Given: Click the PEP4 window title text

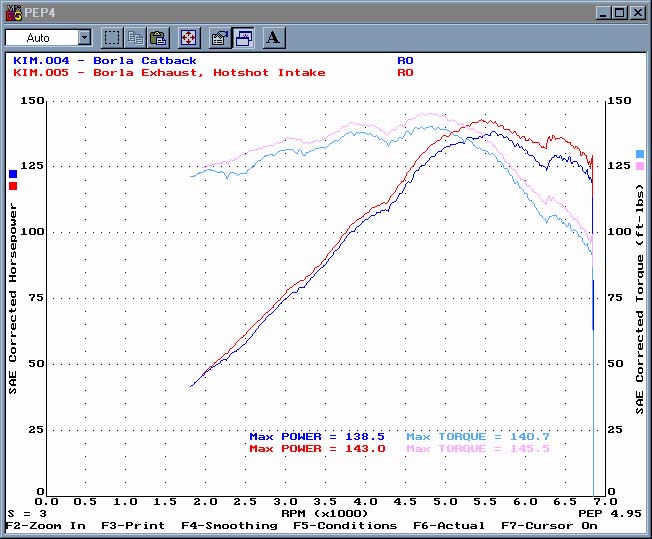Looking at the screenshot, I should tap(40, 13).
